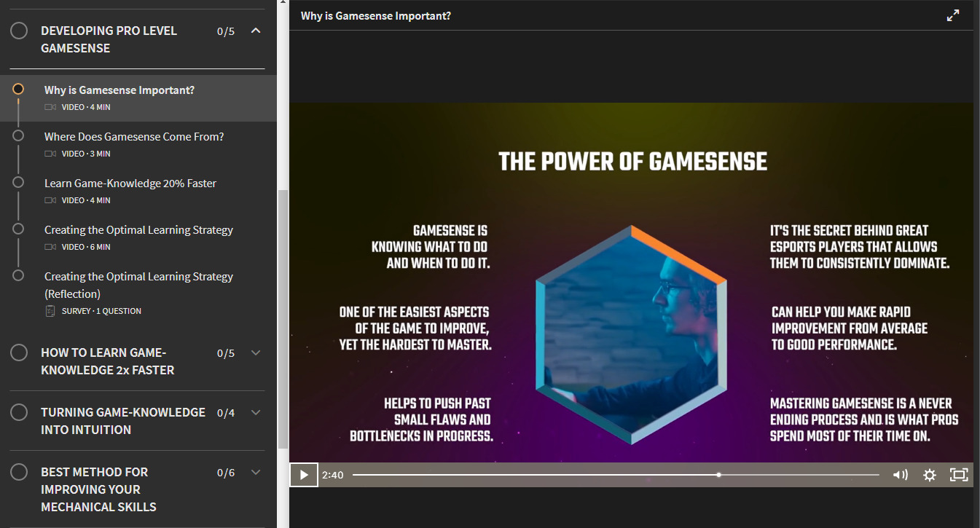
Task: Click the progress circle beside 'DEVELOPING PRO LEVEL GAMESENSE'
Action: [x=18, y=31]
